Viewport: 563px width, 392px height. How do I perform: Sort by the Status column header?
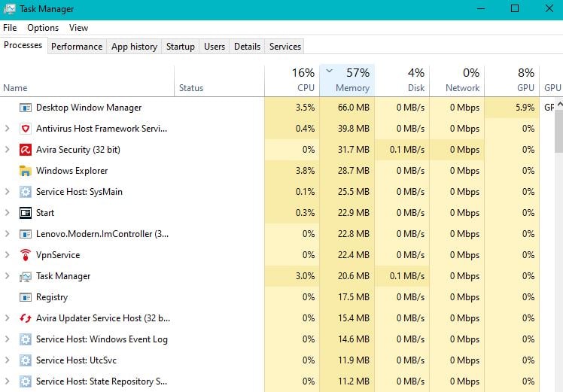(219, 81)
